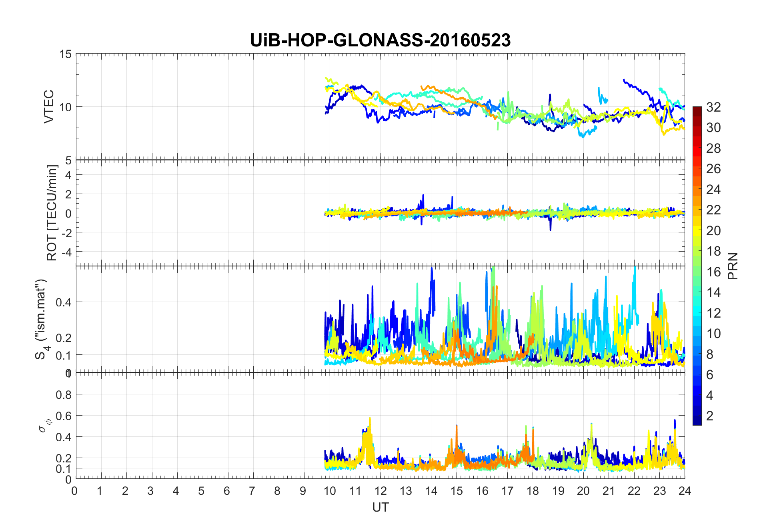The image size is (761, 532).
Task: Click the sigma phi axis tick label 0.8
Action: coord(63,395)
